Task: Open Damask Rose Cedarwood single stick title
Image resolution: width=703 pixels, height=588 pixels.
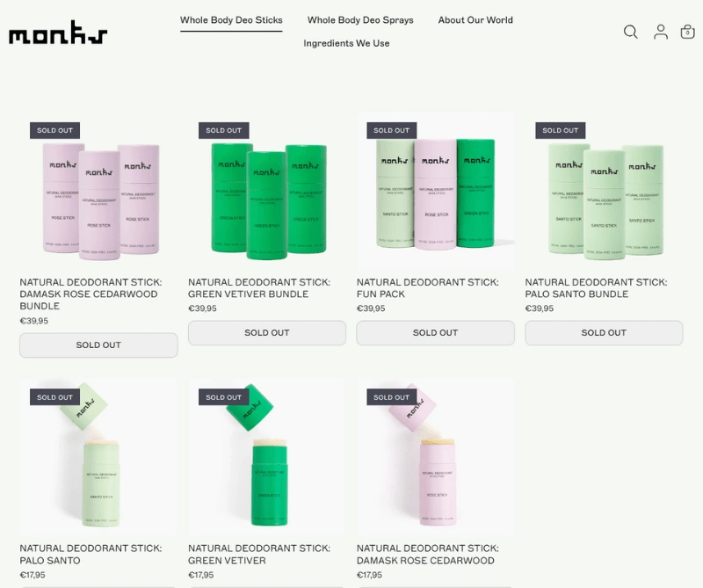Action: [x=428, y=555]
